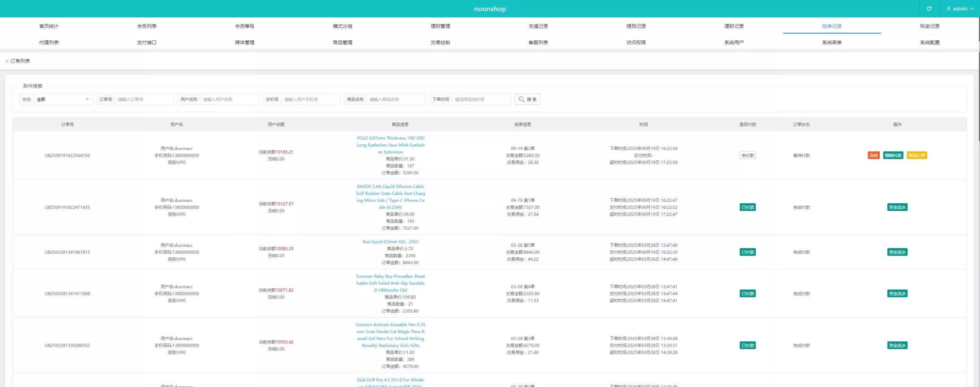Click the red 冻结 button
The width and height of the screenshot is (980, 387).
(x=874, y=155)
